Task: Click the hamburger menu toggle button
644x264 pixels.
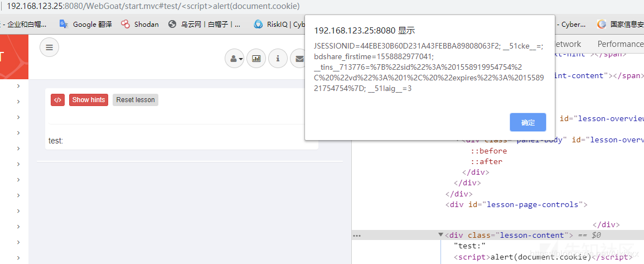Action: pyautogui.click(x=49, y=47)
